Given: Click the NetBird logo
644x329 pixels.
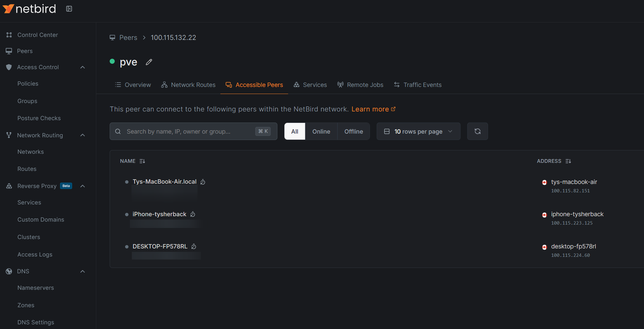Looking at the screenshot, I should [x=29, y=9].
